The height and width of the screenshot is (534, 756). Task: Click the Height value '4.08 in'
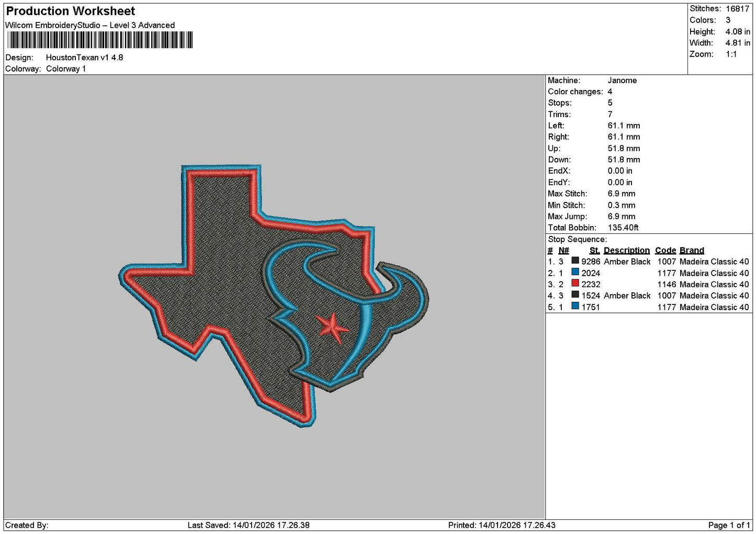click(738, 32)
